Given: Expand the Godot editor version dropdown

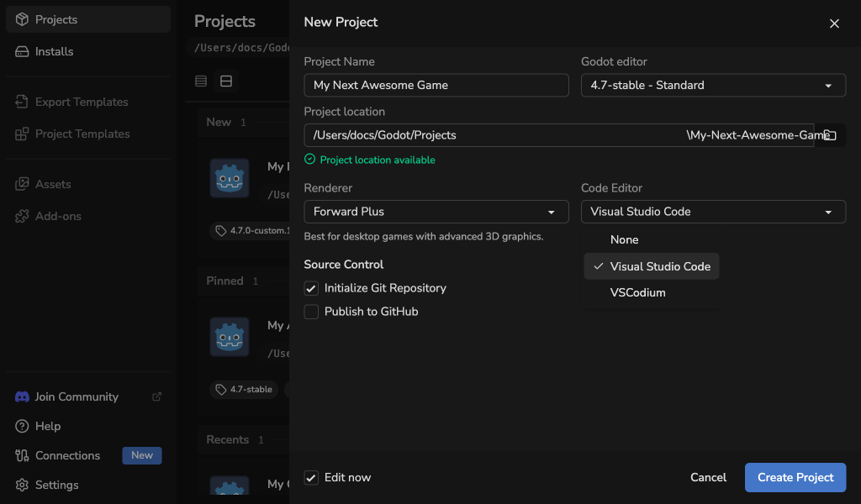Looking at the screenshot, I should pyautogui.click(x=713, y=85).
